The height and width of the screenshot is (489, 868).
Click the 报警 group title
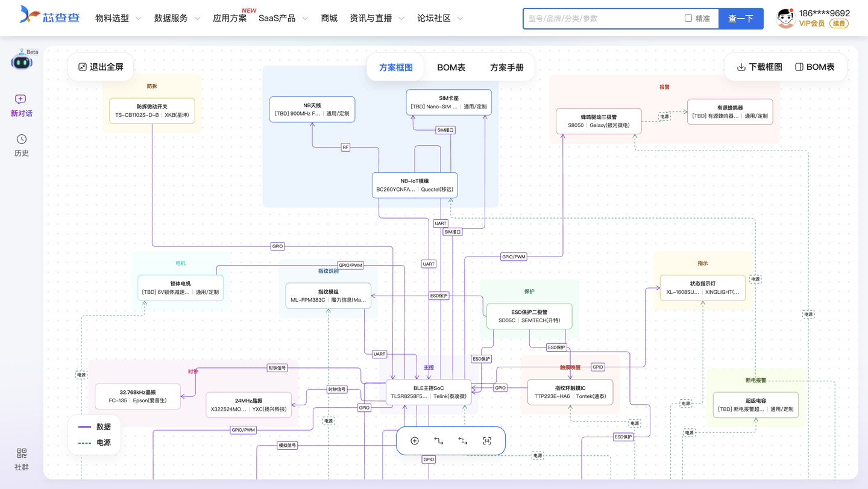point(664,87)
